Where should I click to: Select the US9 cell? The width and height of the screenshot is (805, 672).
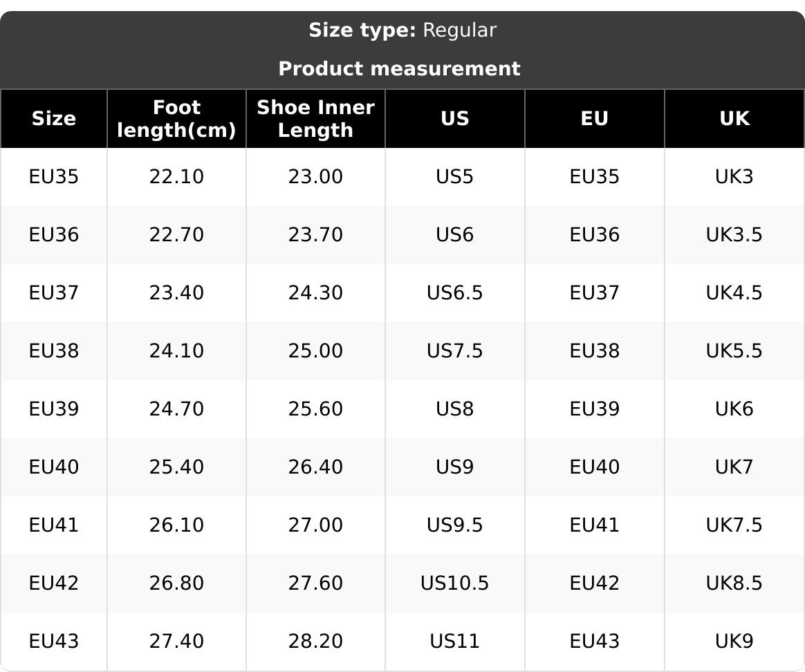pos(454,467)
